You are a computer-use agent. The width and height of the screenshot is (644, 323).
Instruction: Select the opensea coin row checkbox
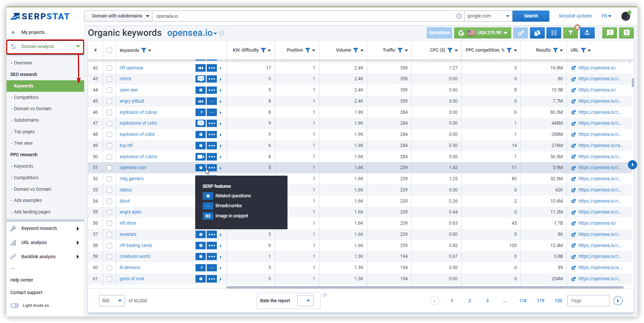point(109,168)
